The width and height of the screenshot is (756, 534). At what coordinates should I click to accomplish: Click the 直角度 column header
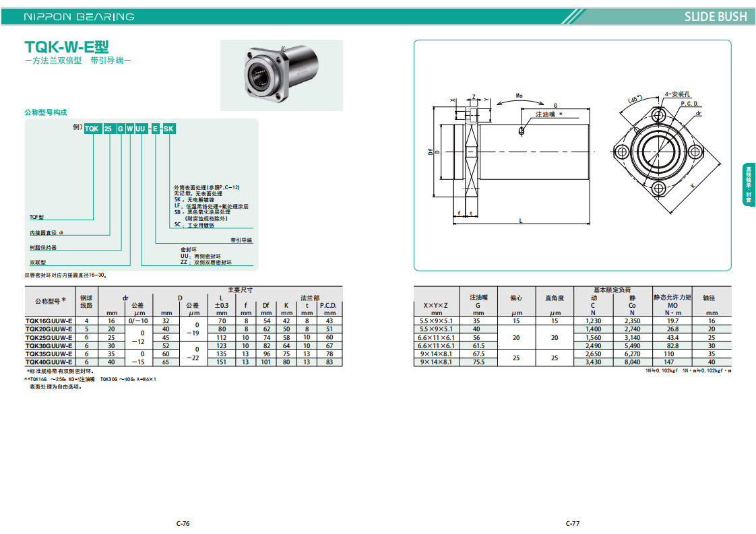pyautogui.click(x=554, y=298)
